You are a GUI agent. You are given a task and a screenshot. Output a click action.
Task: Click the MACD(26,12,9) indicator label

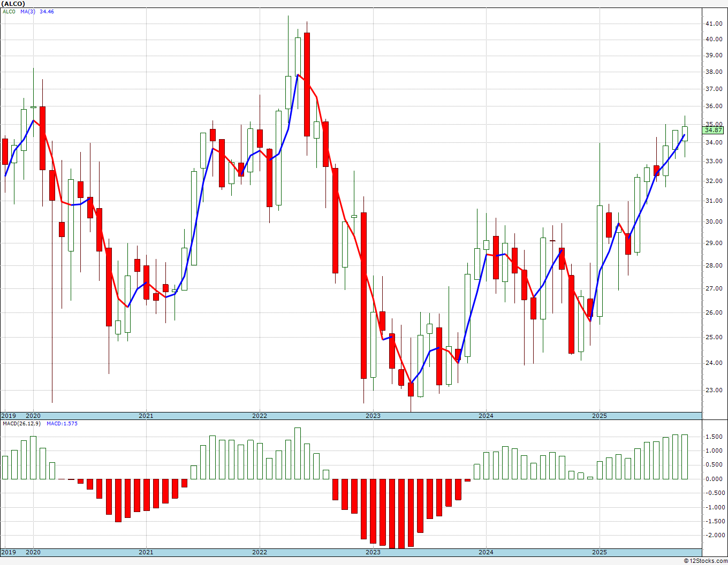21,423
